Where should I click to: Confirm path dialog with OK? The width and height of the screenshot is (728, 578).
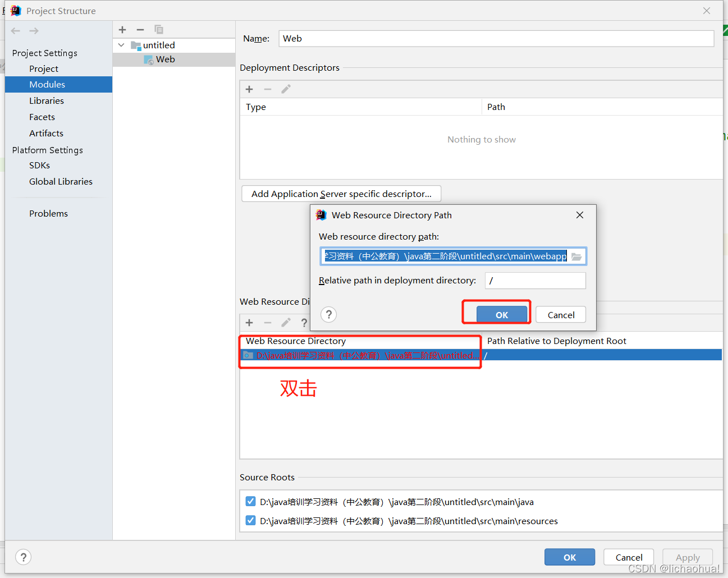[502, 315]
